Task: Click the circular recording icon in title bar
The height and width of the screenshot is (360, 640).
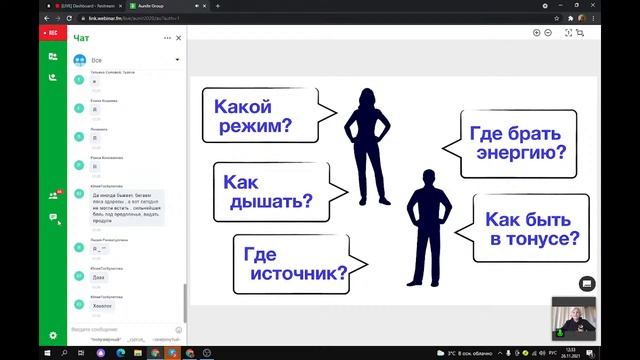Action: (544, 6)
